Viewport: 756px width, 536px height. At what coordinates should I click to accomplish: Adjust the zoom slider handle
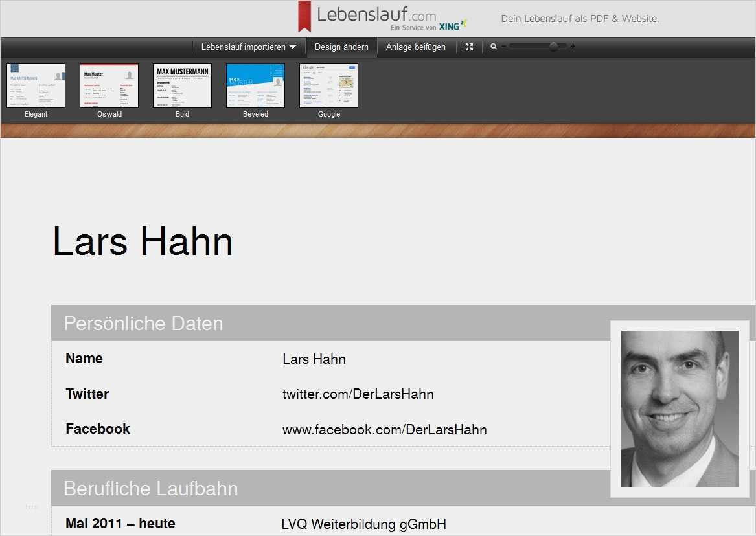click(x=553, y=47)
